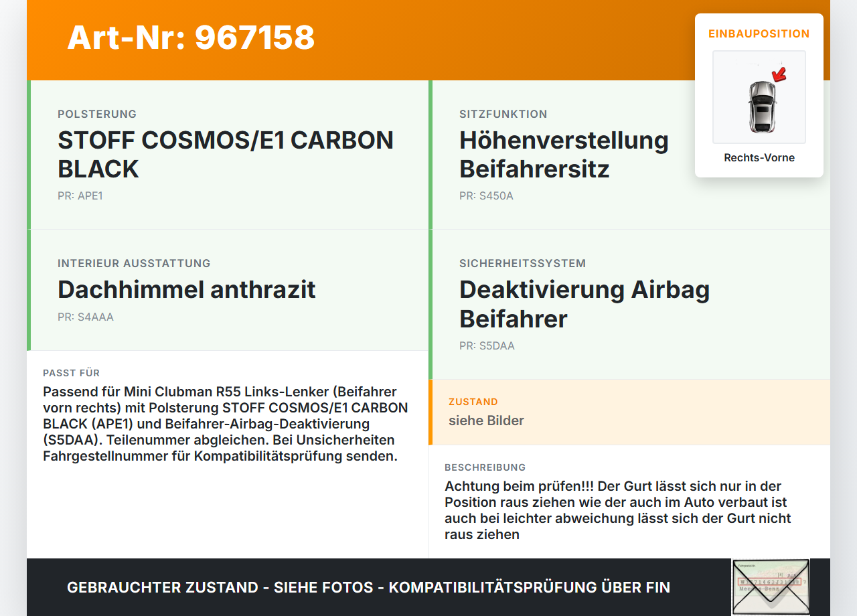Enable Höhenverstellung Beifahrersitz

(x=563, y=155)
